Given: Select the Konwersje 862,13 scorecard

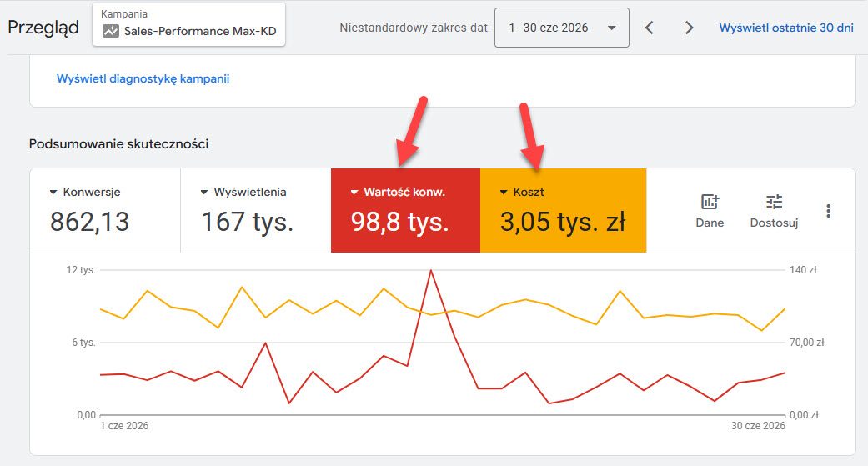Looking at the screenshot, I should [x=105, y=211].
